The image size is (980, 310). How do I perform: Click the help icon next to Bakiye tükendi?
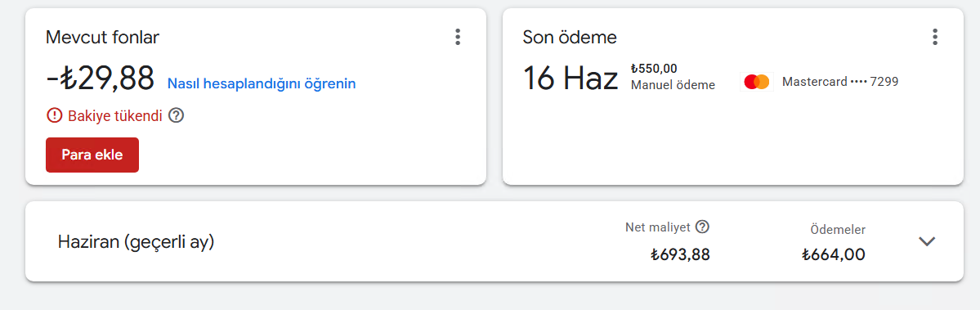point(177,115)
